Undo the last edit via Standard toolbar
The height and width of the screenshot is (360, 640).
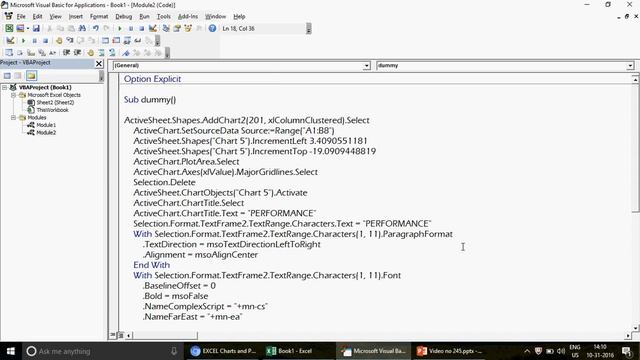(x=96, y=28)
